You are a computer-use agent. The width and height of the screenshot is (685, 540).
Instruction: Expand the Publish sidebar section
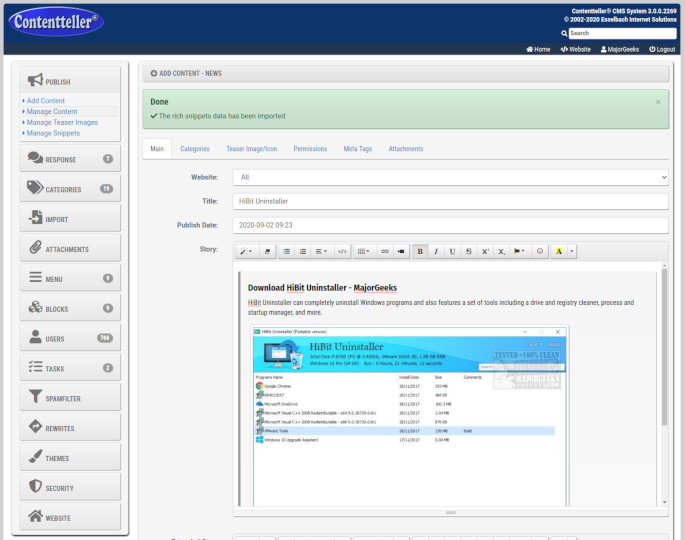pos(70,80)
